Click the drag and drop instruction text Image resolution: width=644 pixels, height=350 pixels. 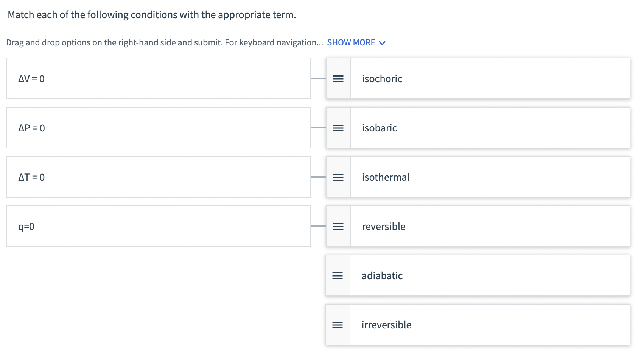click(x=165, y=42)
